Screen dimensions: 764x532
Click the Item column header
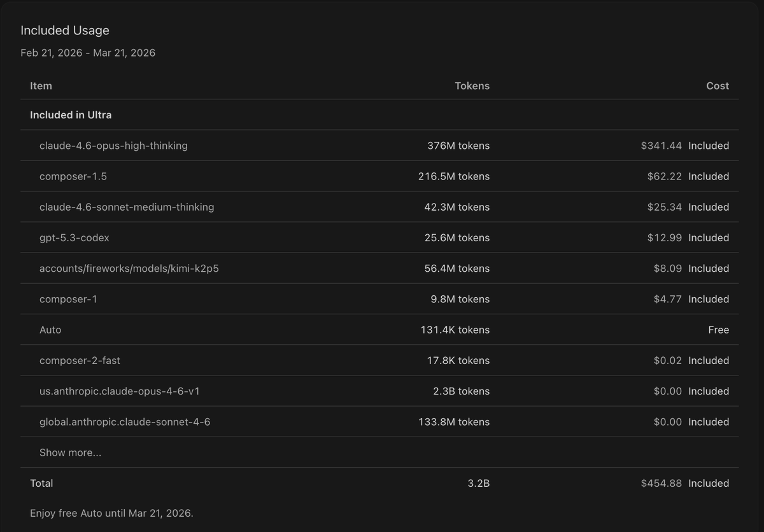tap(41, 86)
